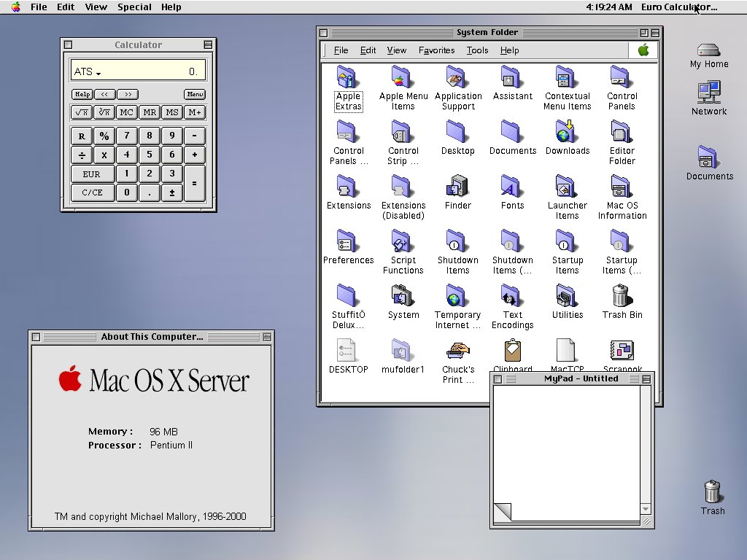The width and height of the screenshot is (747, 560).
Task: Click Apple logo in System Folder toolbar
Action: tap(643, 50)
